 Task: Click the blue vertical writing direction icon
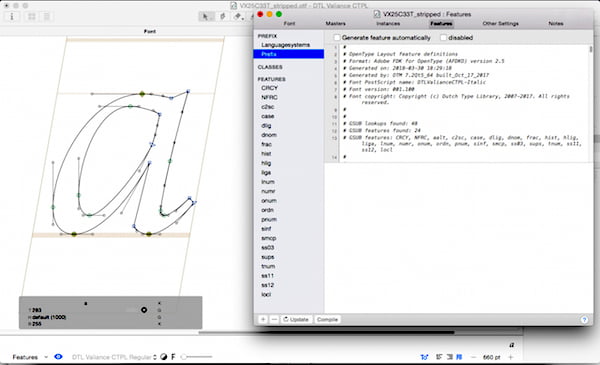(459, 357)
